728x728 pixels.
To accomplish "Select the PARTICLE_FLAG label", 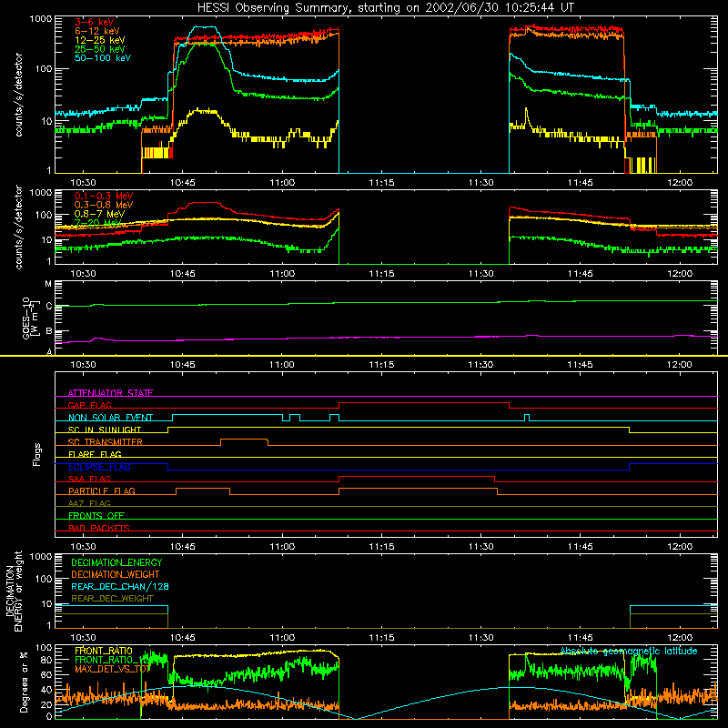I will coord(102,491).
